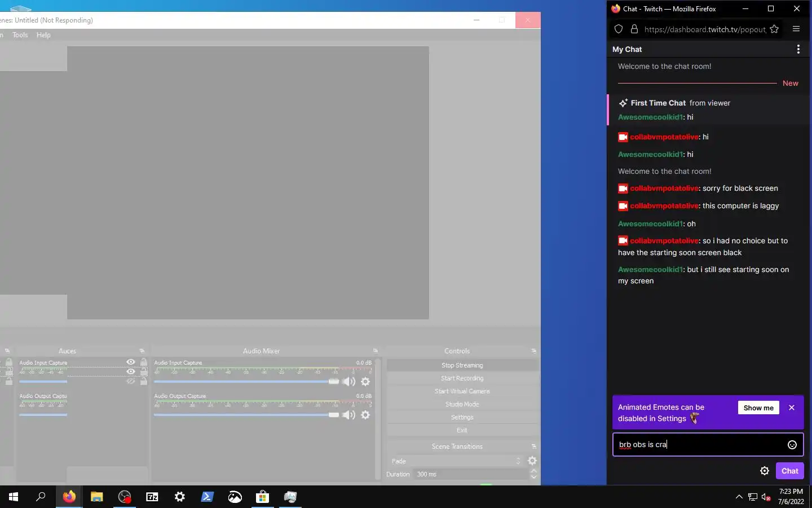Open Audio Input Capture mixer gear settings
The width and height of the screenshot is (812, 508).
pyautogui.click(x=365, y=382)
